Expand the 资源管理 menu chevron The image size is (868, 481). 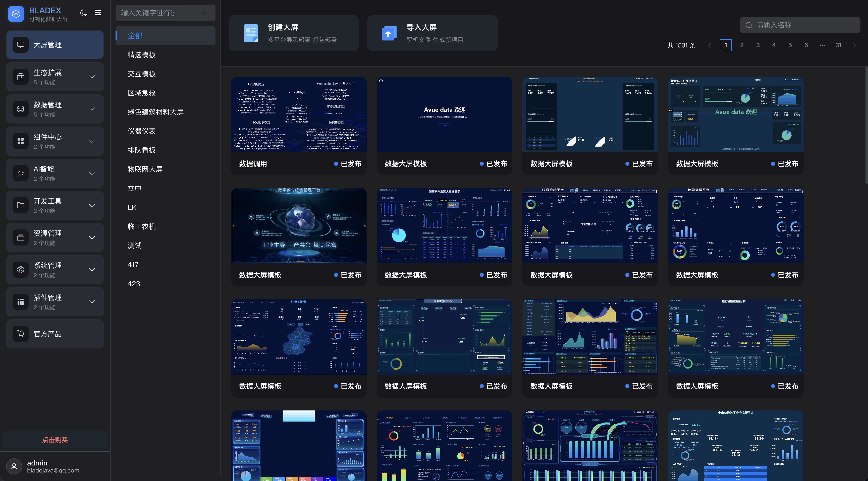click(92, 237)
